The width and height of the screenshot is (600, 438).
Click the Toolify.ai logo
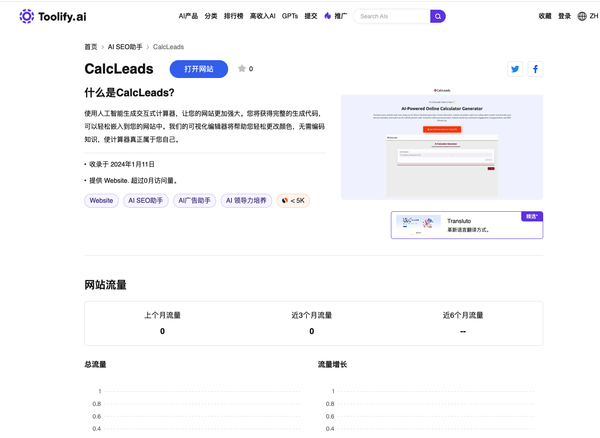pyautogui.click(x=53, y=16)
